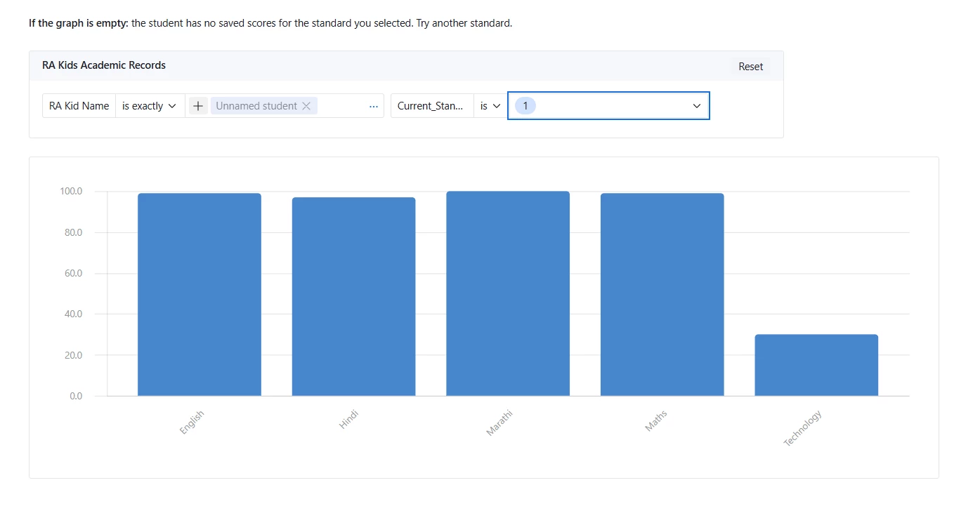Viewport: 980px width, 518px height.
Task: Select the Current_Stan... filter label
Action: [431, 106]
